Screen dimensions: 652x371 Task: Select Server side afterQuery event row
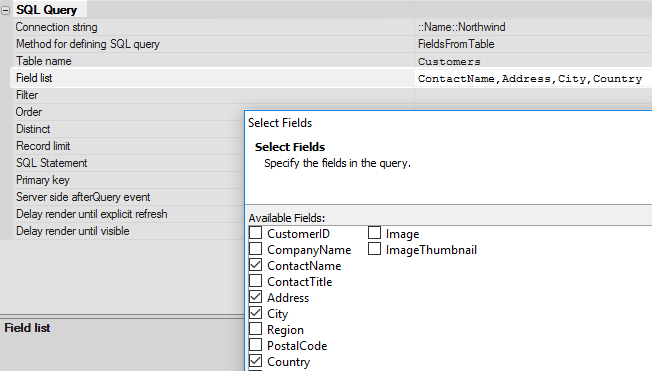point(128,197)
